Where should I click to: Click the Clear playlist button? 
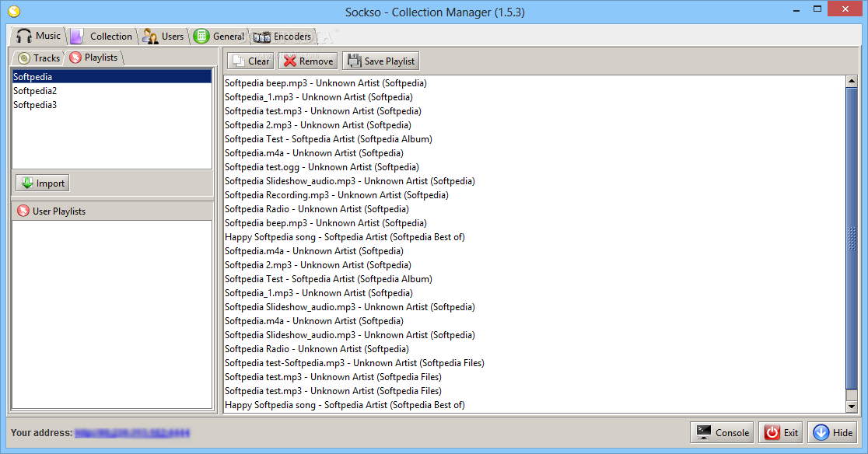250,61
